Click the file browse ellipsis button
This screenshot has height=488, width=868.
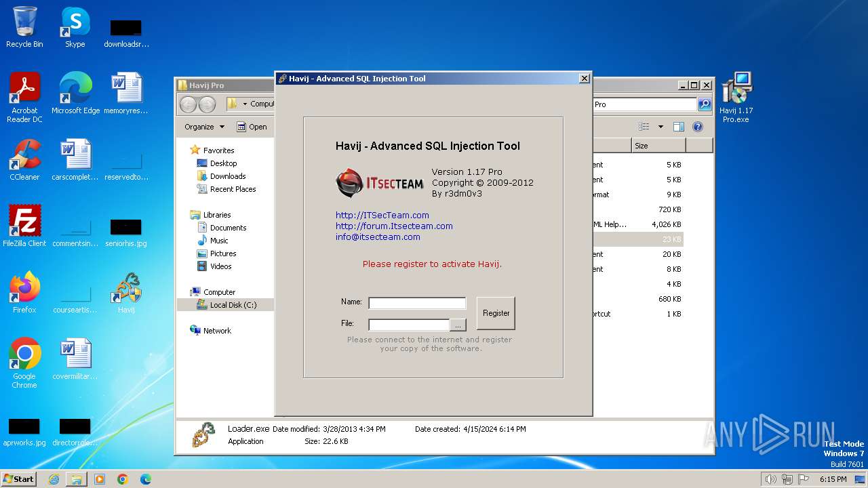[458, 325]
